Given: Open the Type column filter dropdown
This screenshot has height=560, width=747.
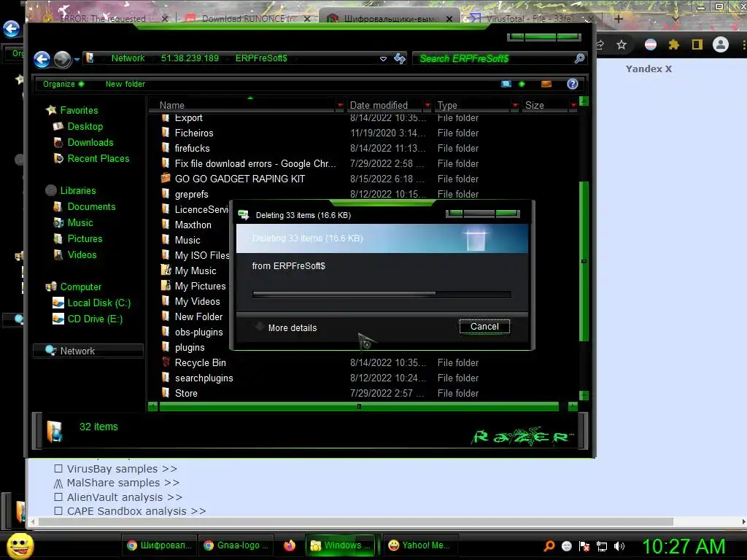Looking at the screenshot, I should [x=515, y=105].
